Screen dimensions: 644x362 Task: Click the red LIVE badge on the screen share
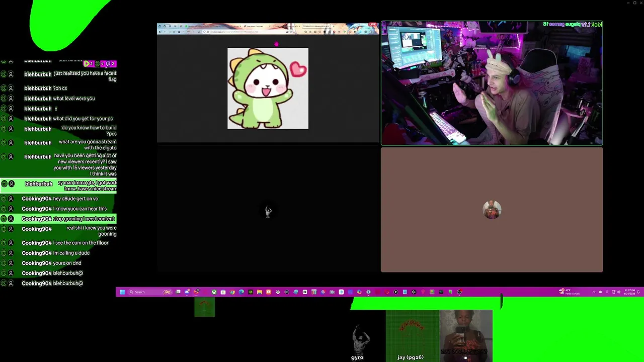(372, 24)
